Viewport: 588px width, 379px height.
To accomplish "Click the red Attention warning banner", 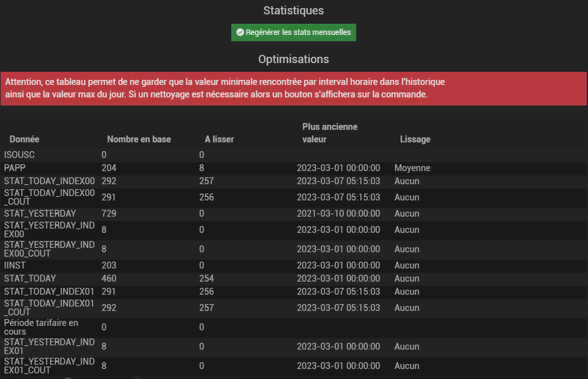I will click(x=294, y=89).
